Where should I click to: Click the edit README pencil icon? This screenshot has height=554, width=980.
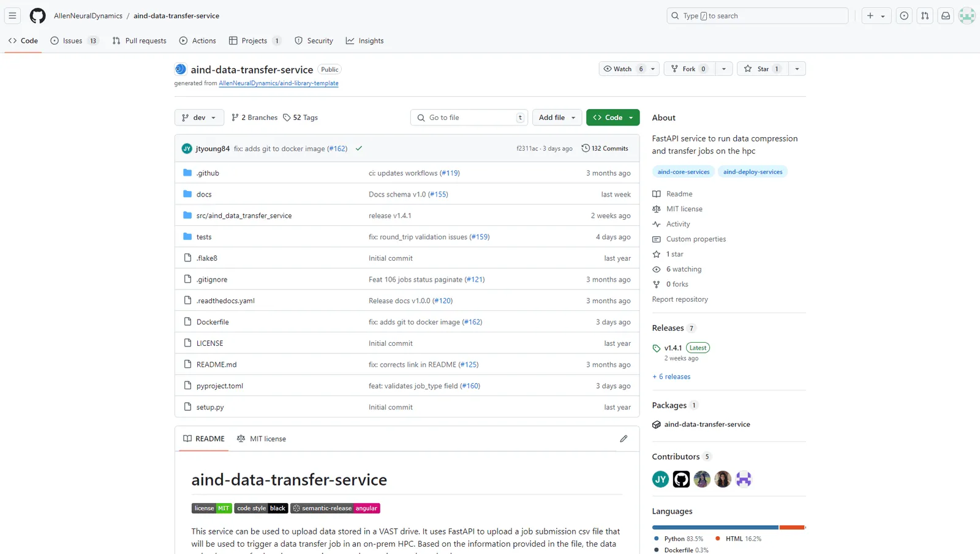(624, 439)
